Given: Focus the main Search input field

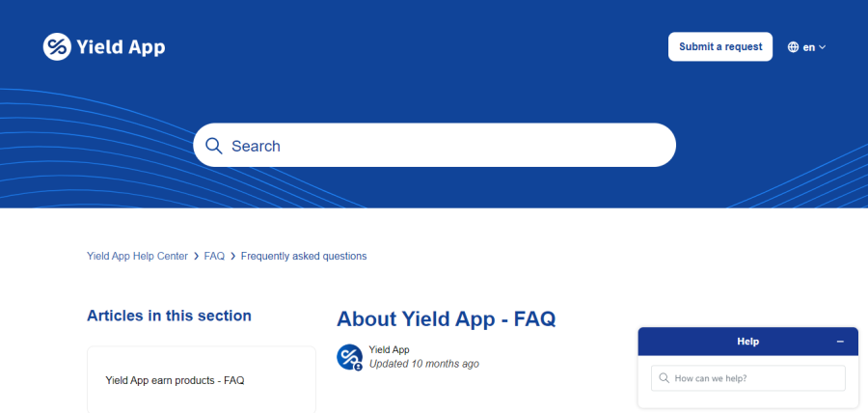Looking at the screenshot, I should [435, 145].
